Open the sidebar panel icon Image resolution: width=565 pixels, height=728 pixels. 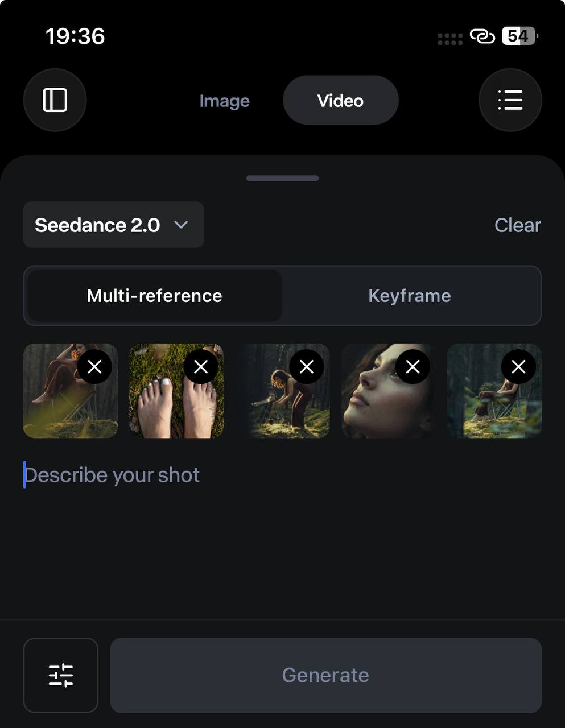pos(55,100)
